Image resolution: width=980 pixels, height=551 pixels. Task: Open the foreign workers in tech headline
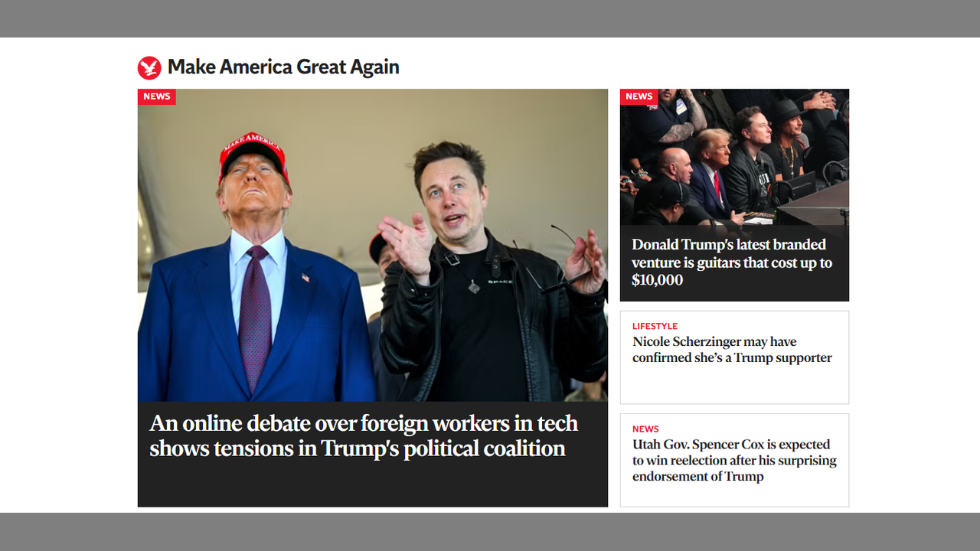[364, 435]
